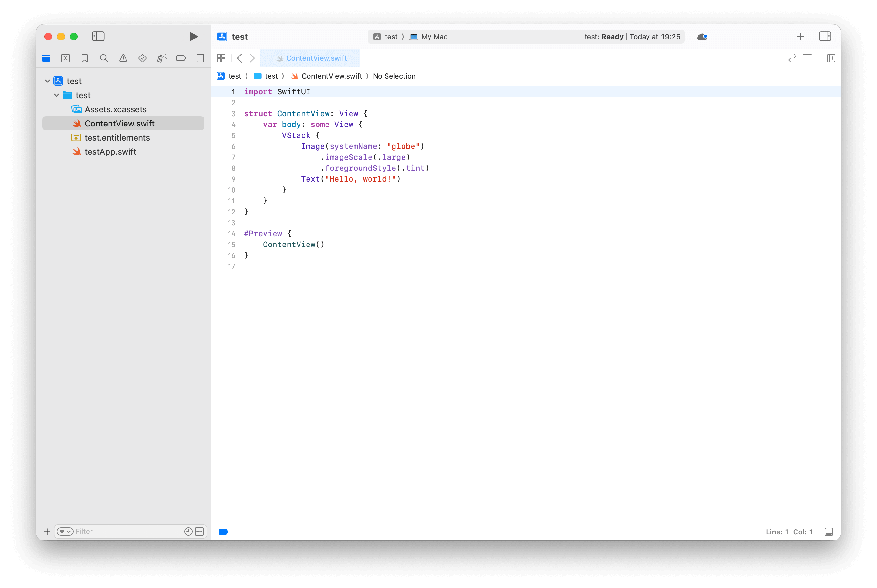Toggle source control status filter
Screen dimensions: 877x588
(199, 532)
